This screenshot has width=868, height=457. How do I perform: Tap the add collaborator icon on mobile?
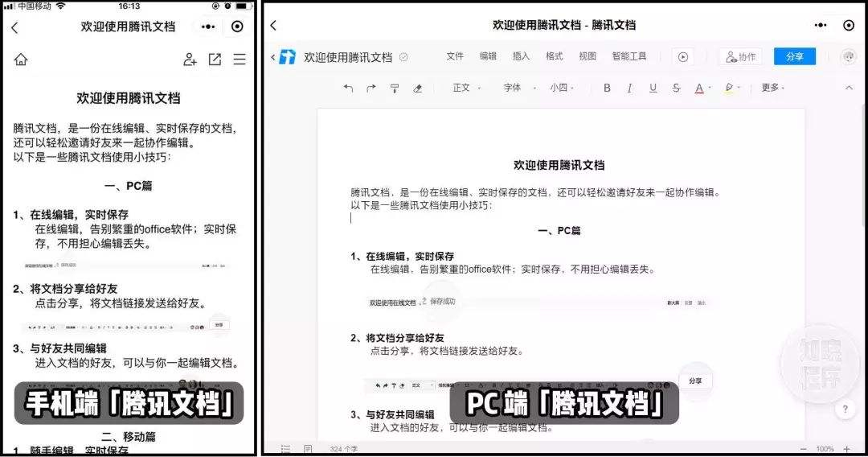190,60
